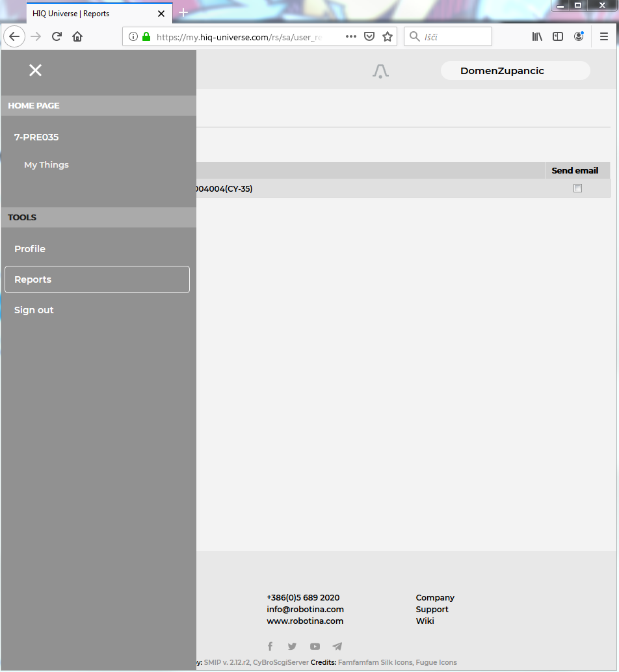Image resolution: width=619 pixels, height=672 pixels.
Task: Open the Facebook social icon link
Action: pyautogui.click(x=270, y=646)
